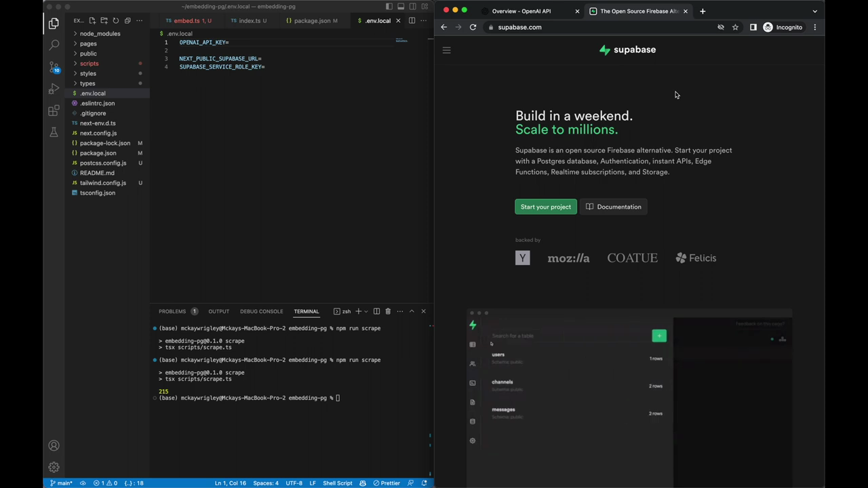Create a new folder in the Explorer

[x=104, y=21]
